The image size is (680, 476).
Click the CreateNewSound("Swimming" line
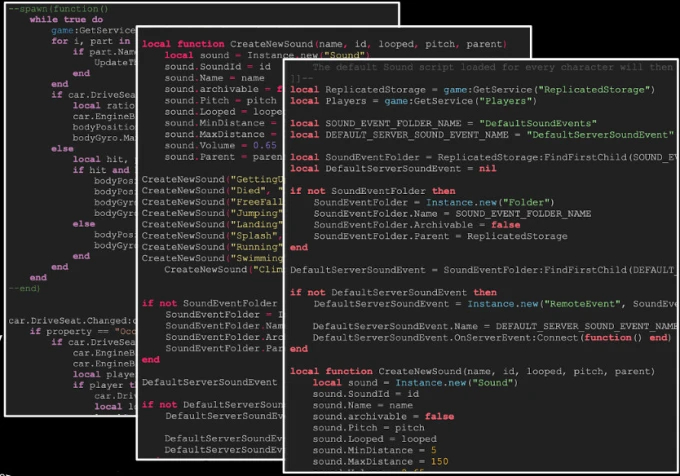[x=212, y=258]
